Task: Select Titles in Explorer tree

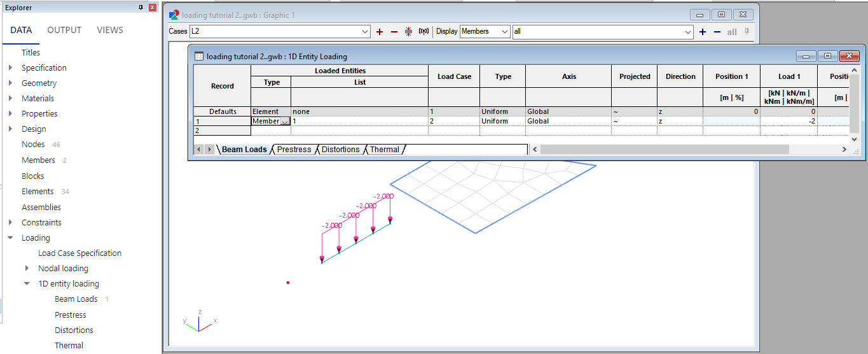Action: pyautogui.click(x=31, y=52)
